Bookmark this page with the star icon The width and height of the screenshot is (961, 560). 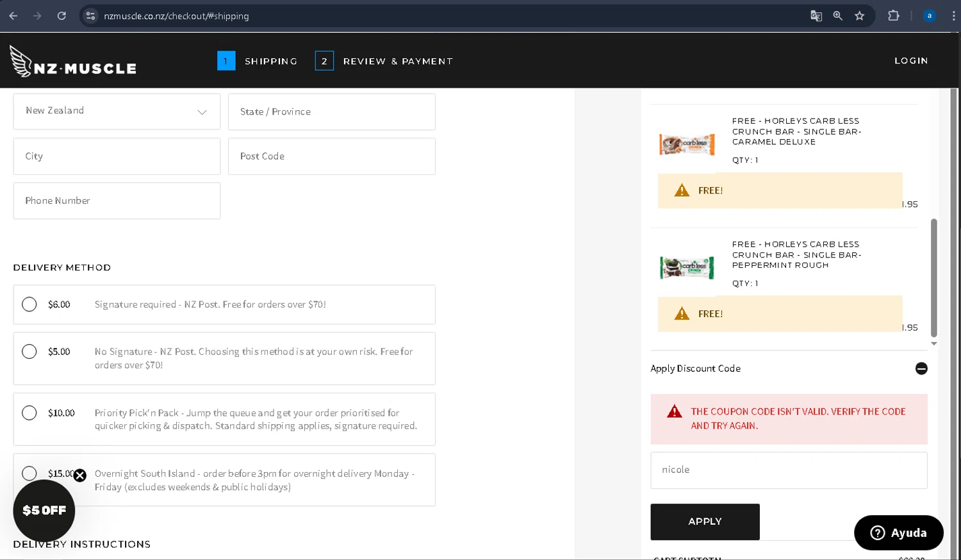(x=860, y=16)
